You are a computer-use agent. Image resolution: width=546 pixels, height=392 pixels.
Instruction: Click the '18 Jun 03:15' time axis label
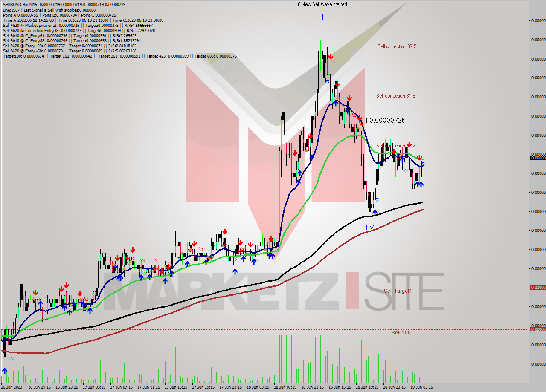click(x=258, y=387)
